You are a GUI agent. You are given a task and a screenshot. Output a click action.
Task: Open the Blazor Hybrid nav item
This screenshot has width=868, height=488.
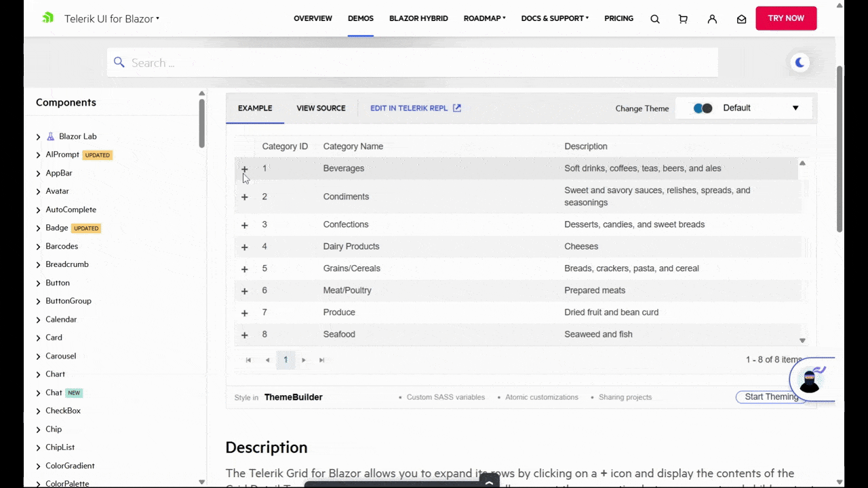click(x=418, y=18)
